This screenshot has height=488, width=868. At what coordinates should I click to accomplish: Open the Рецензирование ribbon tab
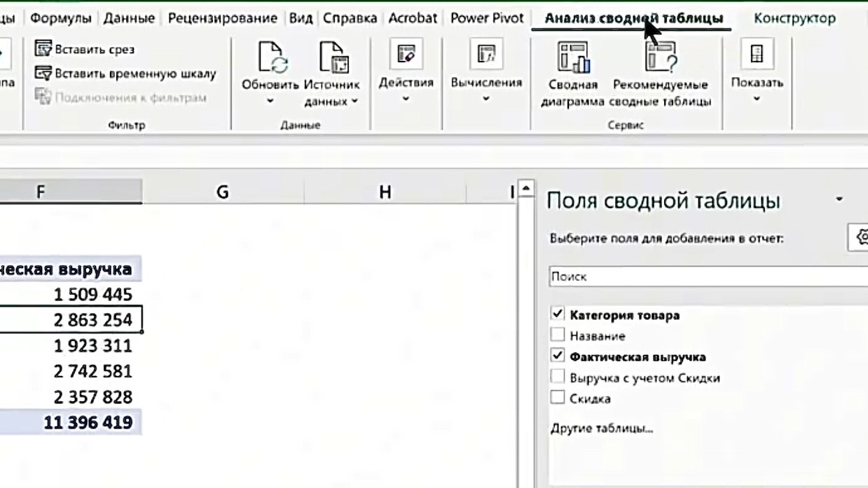[x=223, y=18]
